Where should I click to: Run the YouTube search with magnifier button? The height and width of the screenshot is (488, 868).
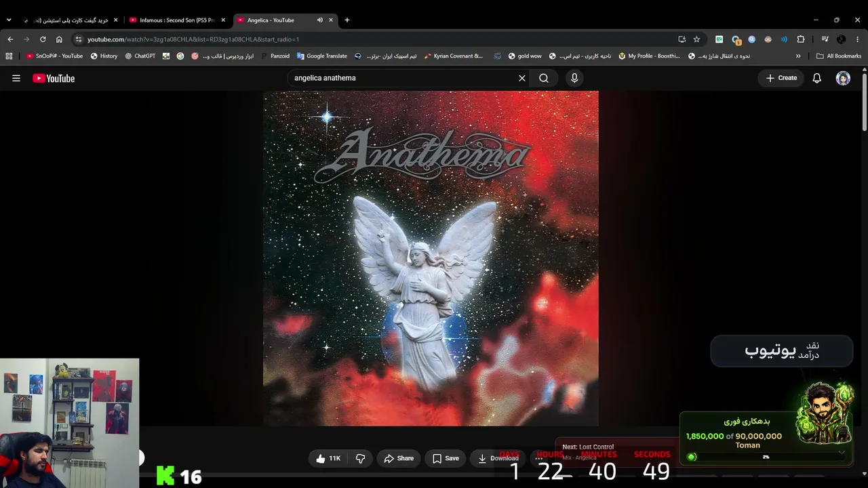click(x=544, y=78)
